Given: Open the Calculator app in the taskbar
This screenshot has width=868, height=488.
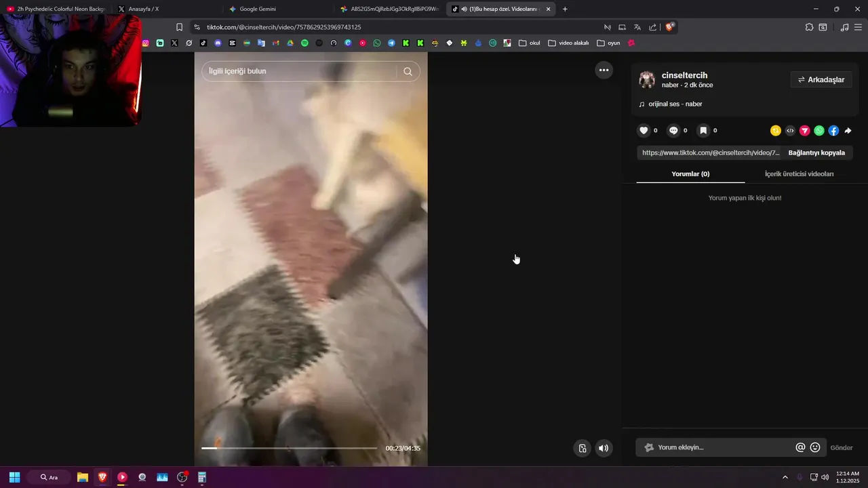Looking at the screenshot, I should [x=201, y=477].
